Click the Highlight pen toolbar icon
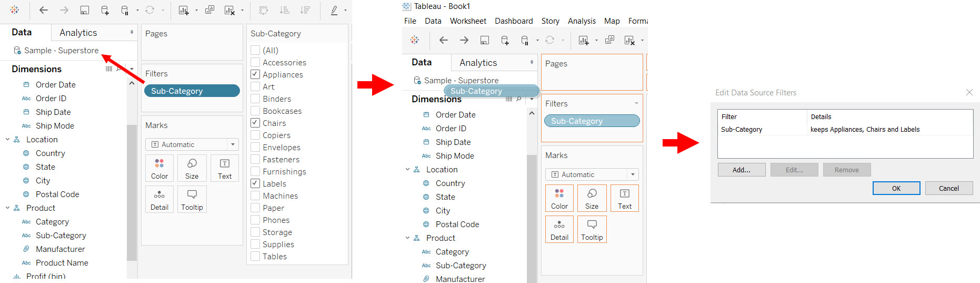 click(x=334, y=10)
